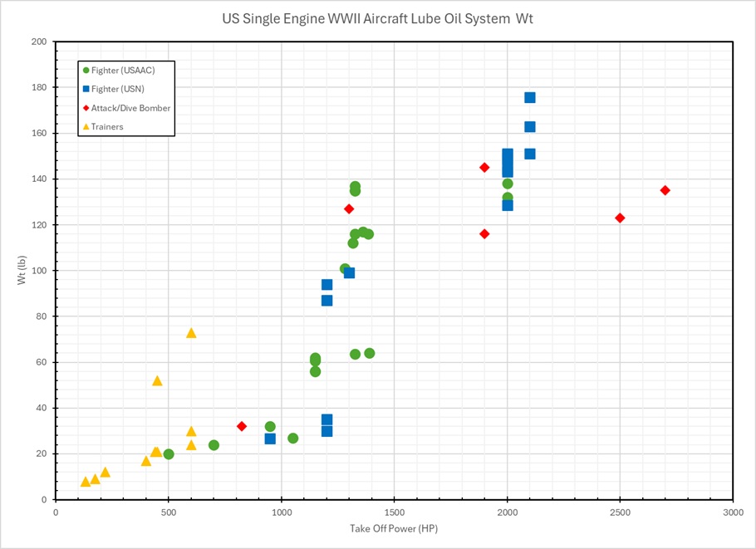The width and height of the screenshot is (756, 549).
Task: Click the yellow triangle at 52 lb
Action: coord(157,381)
